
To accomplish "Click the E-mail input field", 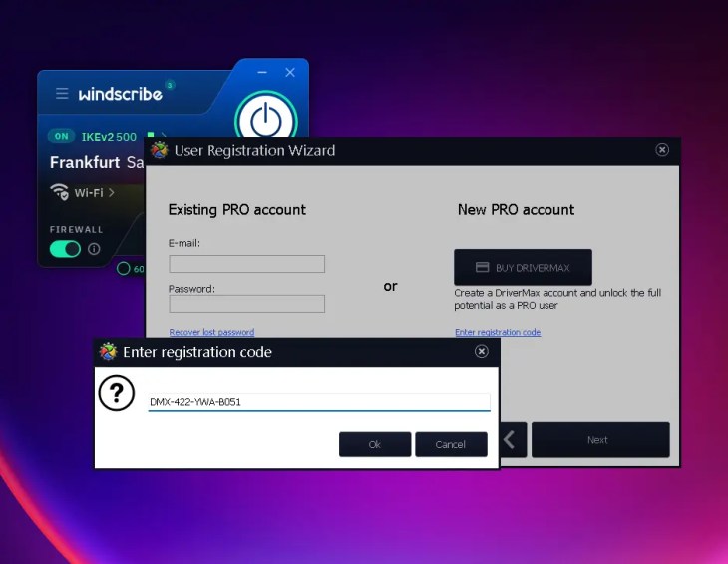I will pyautogui.click(x=247, y=264).
